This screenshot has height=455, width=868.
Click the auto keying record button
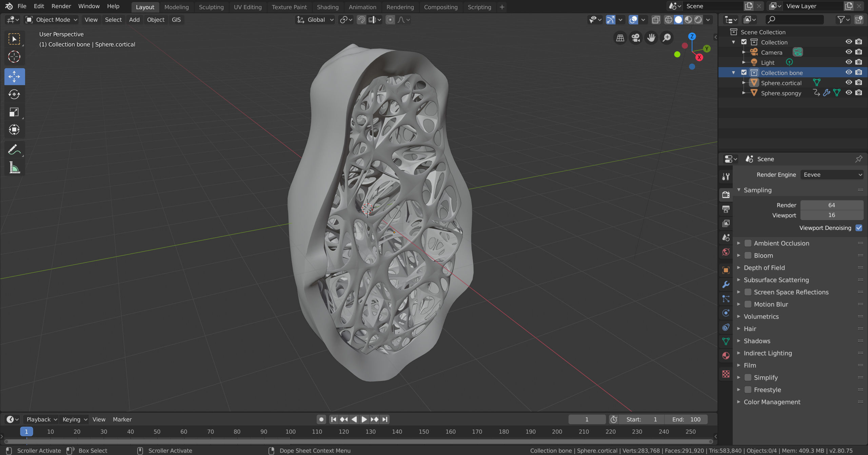tap(321, 419)
